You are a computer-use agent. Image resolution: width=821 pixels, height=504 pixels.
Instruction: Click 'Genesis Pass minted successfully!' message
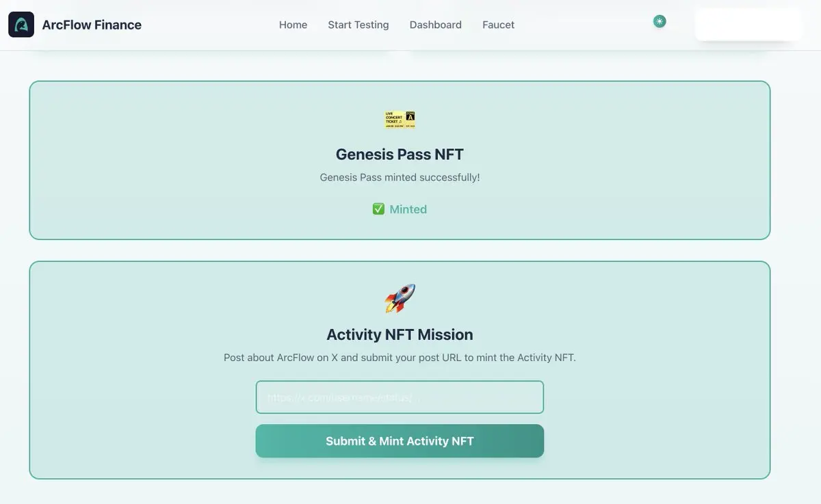point(400,177)
